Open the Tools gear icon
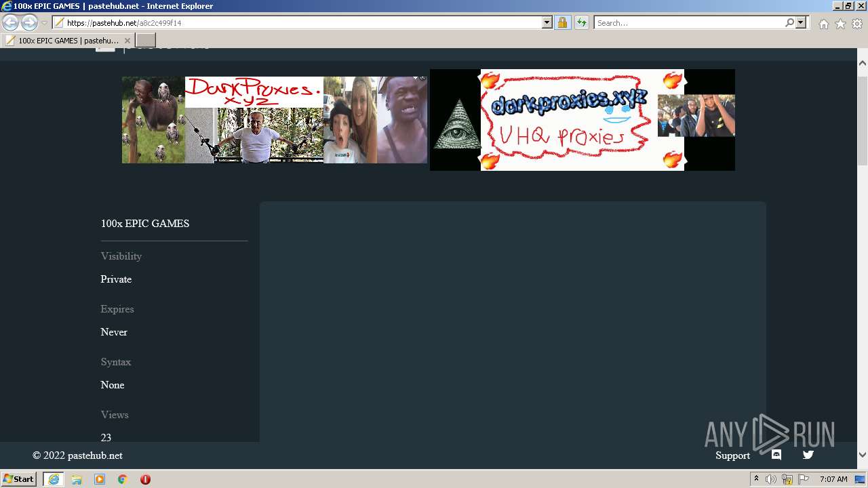Viewport: 868px width, 488px height. (x=857, y=24)
